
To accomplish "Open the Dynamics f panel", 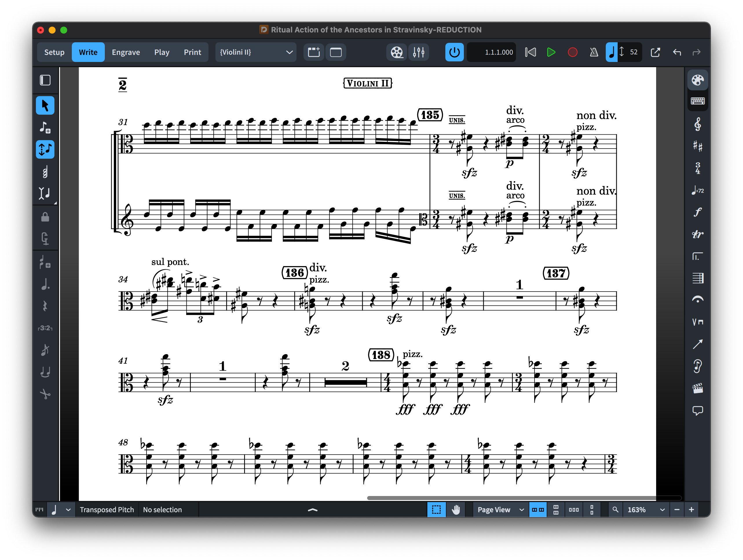I will (698, 212).
